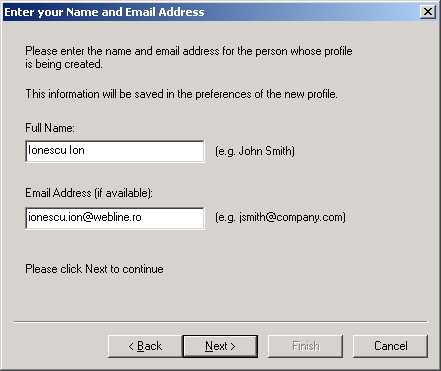Click the '(e.g. John Smith)' hint text
This screenshot has height=371, width=441.
tap(255, 151)
